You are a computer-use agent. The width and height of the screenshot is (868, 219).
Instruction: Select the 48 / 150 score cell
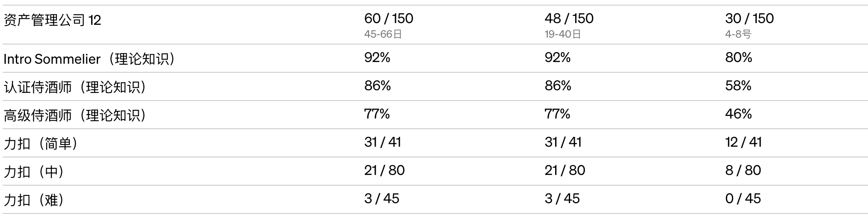(x=569, y=18)
